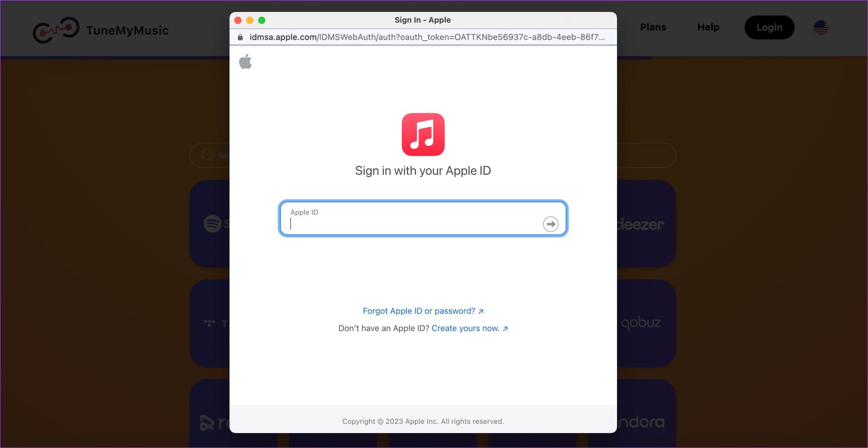Screen dimensions: 868x448
Task: Select the Pandora service tile
Action: tap(646, 414)
